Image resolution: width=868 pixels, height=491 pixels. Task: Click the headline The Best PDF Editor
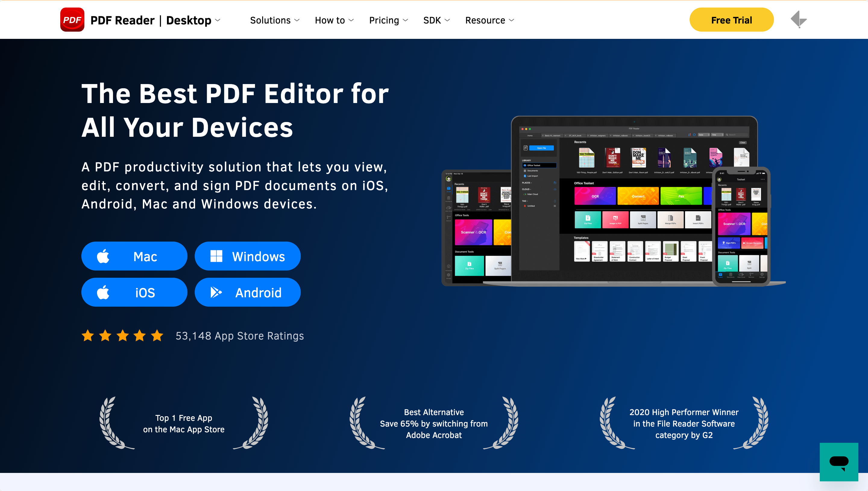[x=235, y=110]
